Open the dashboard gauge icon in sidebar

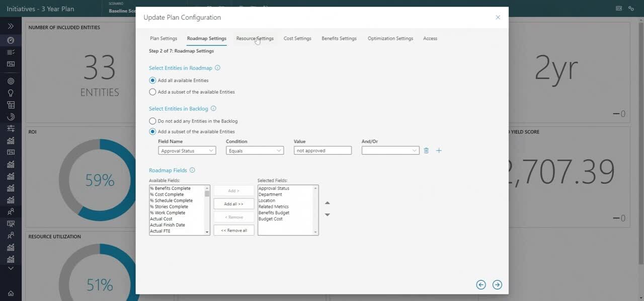(11, 40)
